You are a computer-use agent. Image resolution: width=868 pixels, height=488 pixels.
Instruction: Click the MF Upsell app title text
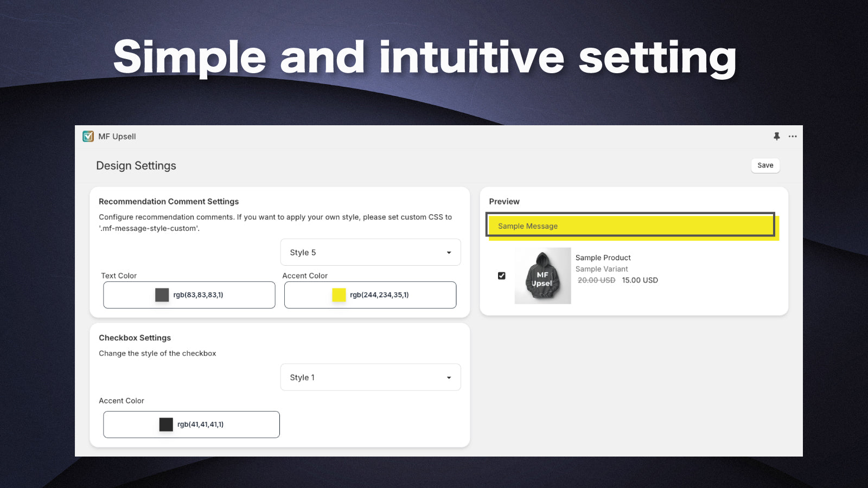pyautogui.click(x=117, y=137)
